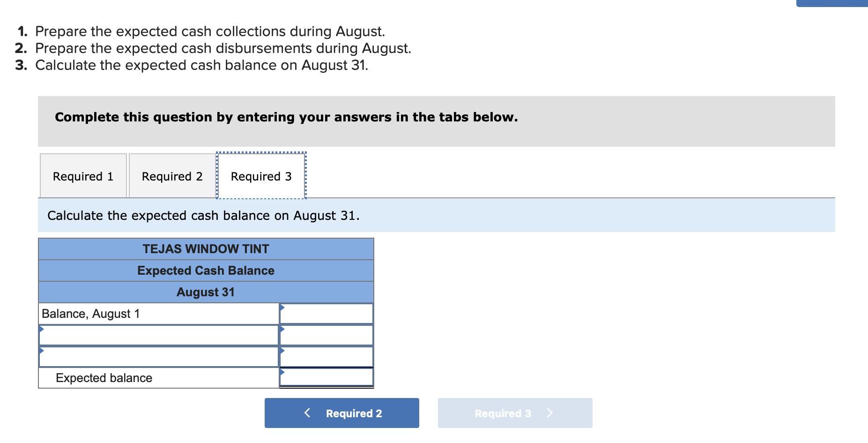Screen dimensions: 868x443
Task: Click blue triangle marker on Expected balance field
Action: pyautogui.click(x=282, y=373)
